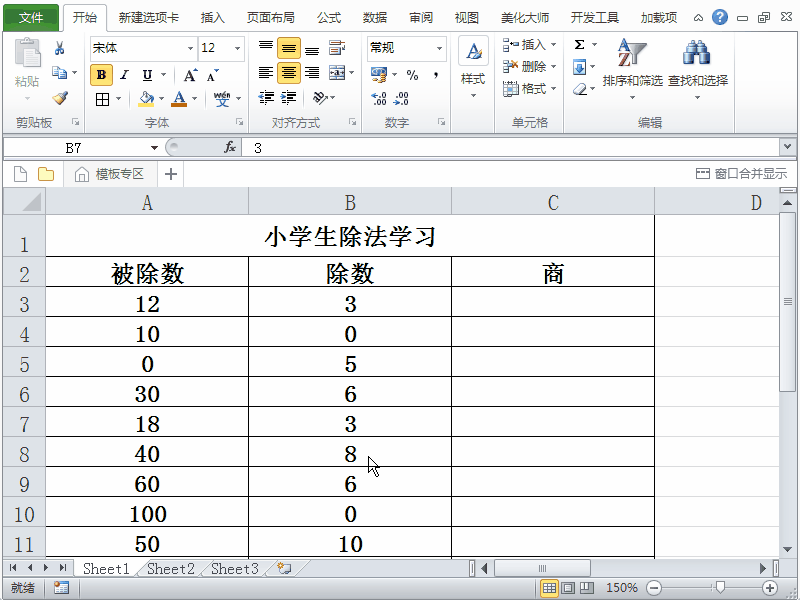
Task: Open 查找和选择 binoculars tool
Action: coord(697,62)
